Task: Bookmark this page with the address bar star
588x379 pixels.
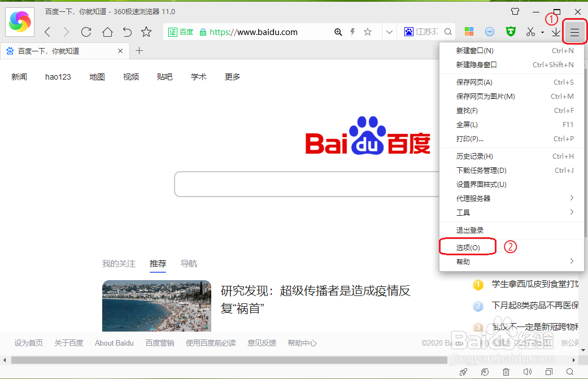Action: click(368, 32)
